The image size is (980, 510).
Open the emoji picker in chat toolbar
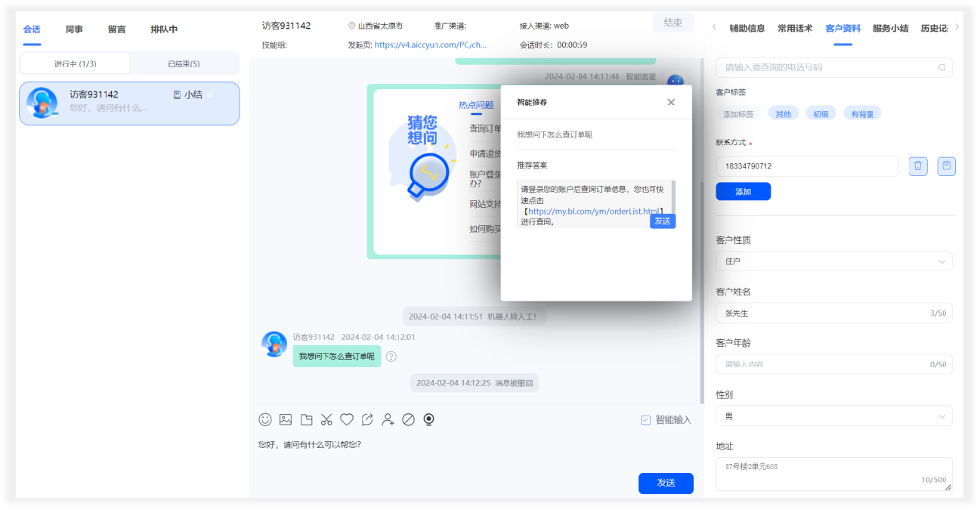coord(265,419)
